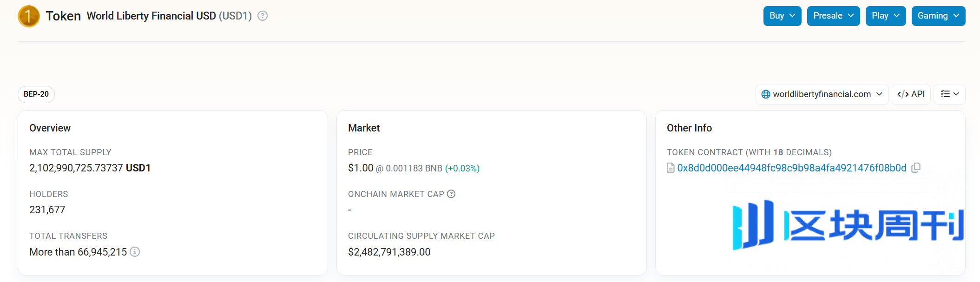The width and height of the screenshot is (980, 282).
Task: Open the token contract address link
Action: click(x=792, y=168)
